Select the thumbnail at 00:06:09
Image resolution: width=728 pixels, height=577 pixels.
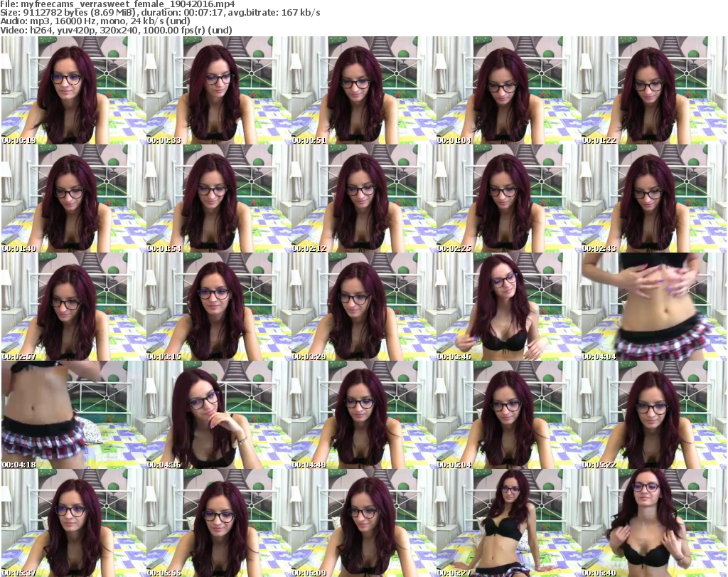click(363, 523)
